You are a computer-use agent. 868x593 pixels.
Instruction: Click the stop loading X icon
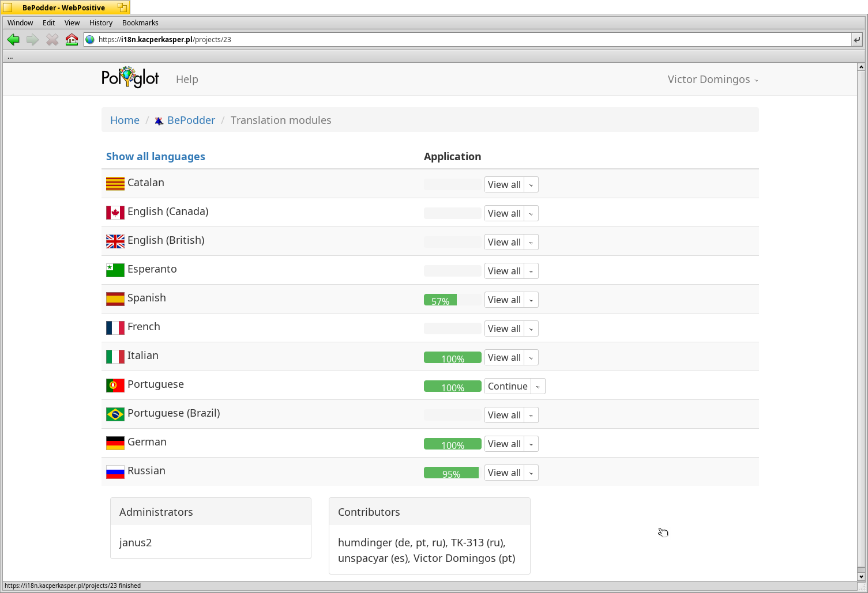52,40
